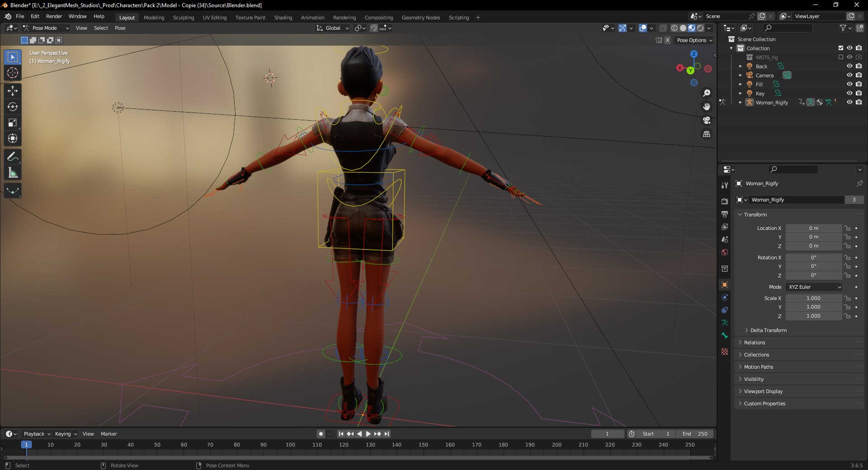Click frame 100 on the timeline

pos(290,445)
